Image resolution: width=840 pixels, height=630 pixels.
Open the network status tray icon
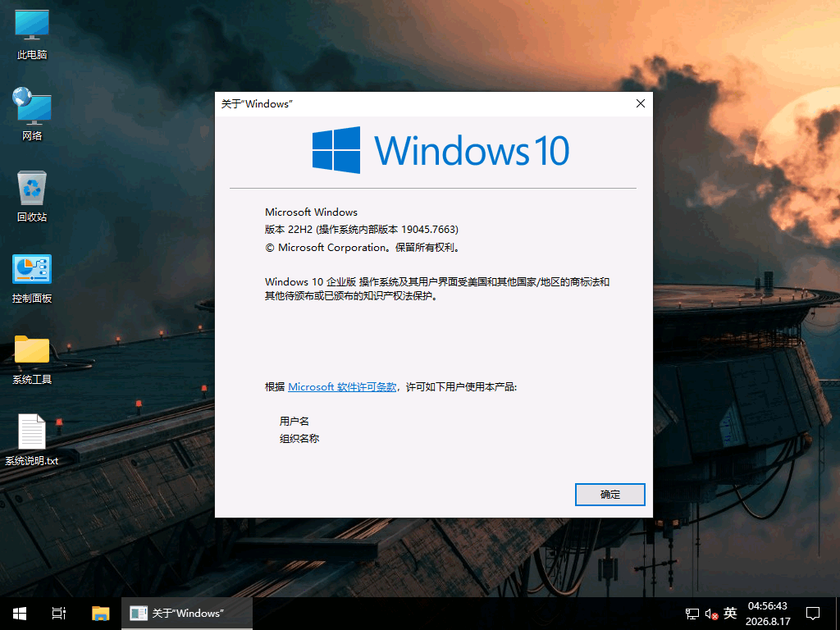(x=692, y=614)
